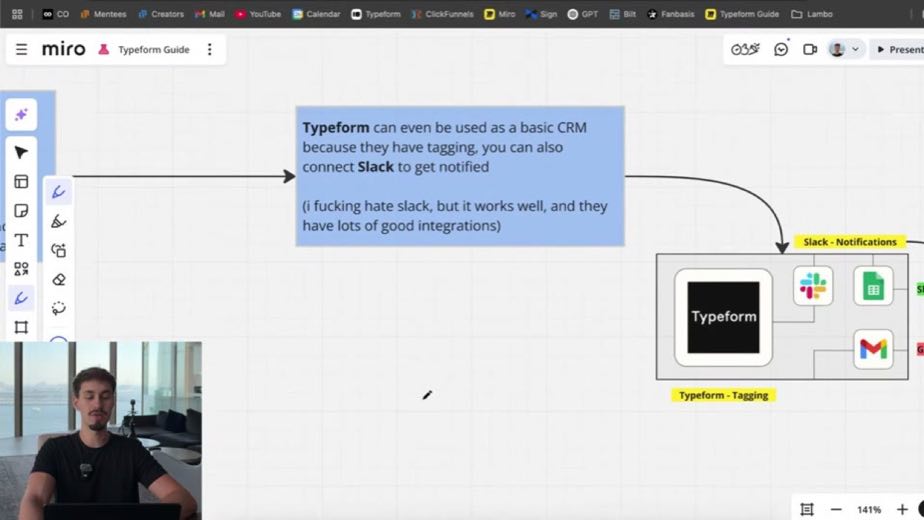924x520 pixels.
Task: Open the reactions and activities icon
Action: [x=745, y=50]
